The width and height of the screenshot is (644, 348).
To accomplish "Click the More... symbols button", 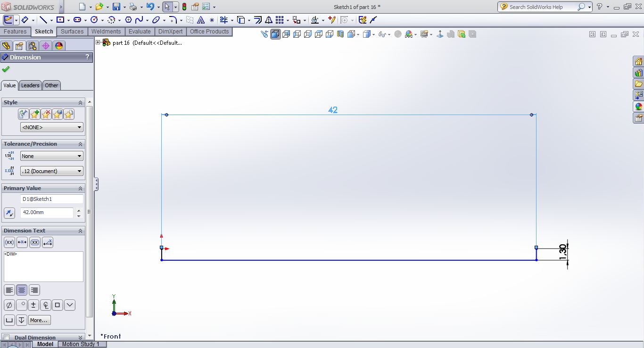I will (39, 320).
